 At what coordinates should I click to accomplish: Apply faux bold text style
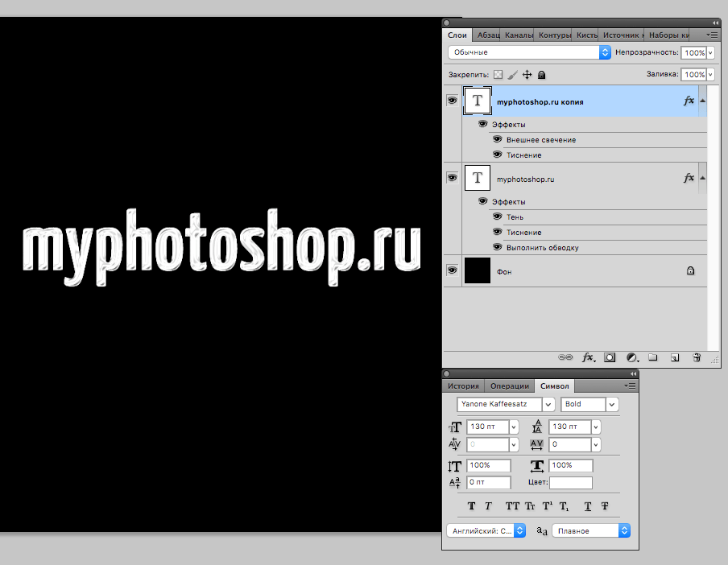472,506
